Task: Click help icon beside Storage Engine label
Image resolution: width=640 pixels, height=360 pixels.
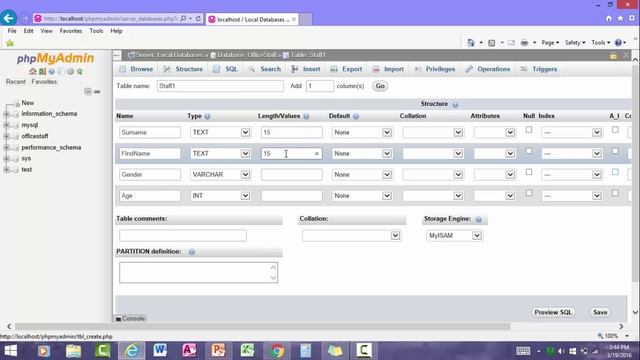Action: coord(479,220)
